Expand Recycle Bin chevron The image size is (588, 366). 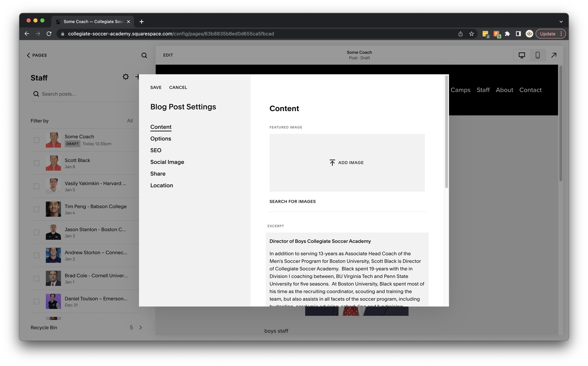(141, 327)
